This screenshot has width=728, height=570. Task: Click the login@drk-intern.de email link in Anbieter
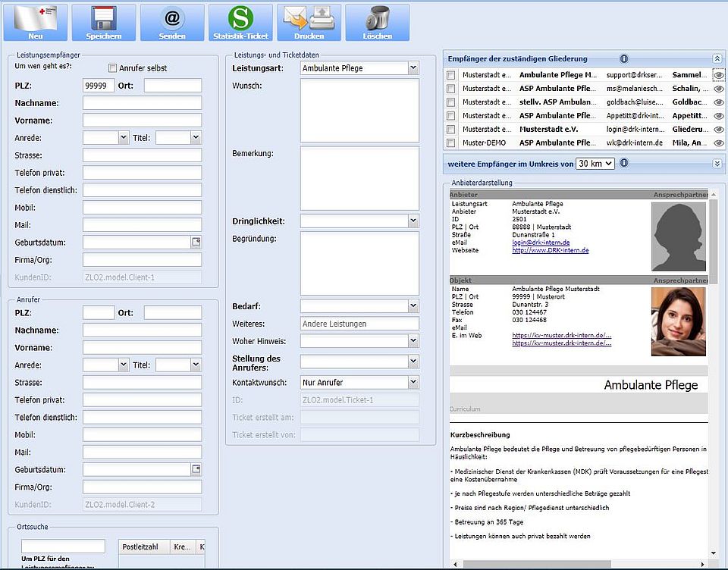(x=541, y=243)
